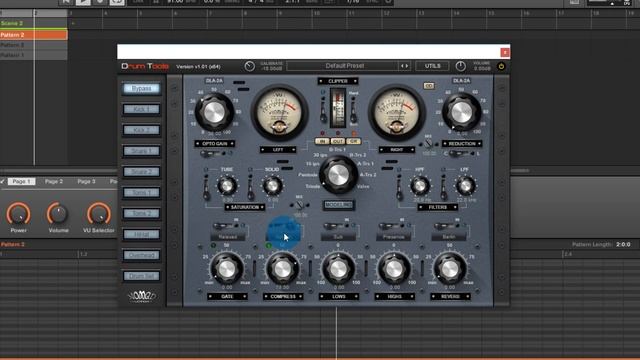Click the SOLID amount knob

click(x=273, y=186)
